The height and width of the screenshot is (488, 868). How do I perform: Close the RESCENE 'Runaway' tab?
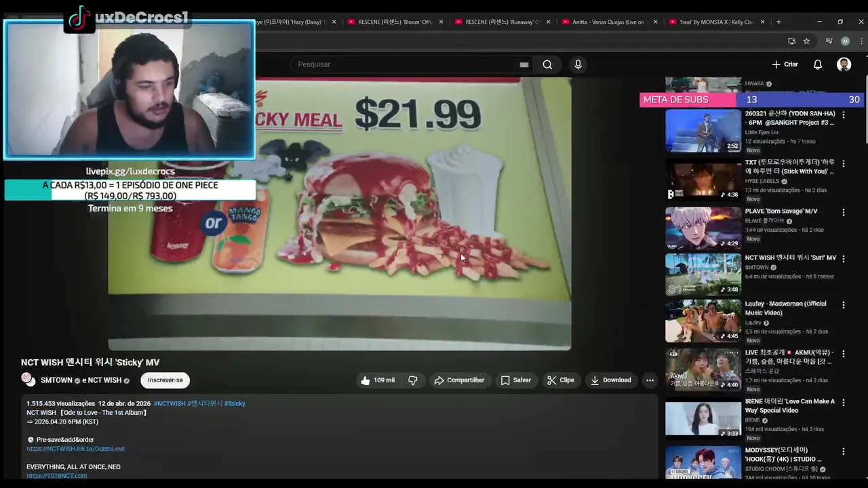coord(548,22)
